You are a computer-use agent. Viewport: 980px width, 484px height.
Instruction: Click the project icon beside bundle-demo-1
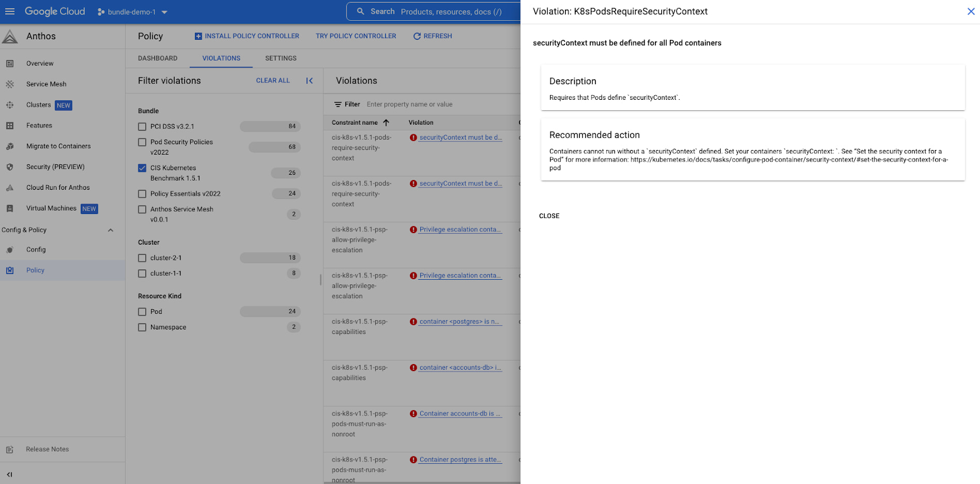tap(101, 12)
